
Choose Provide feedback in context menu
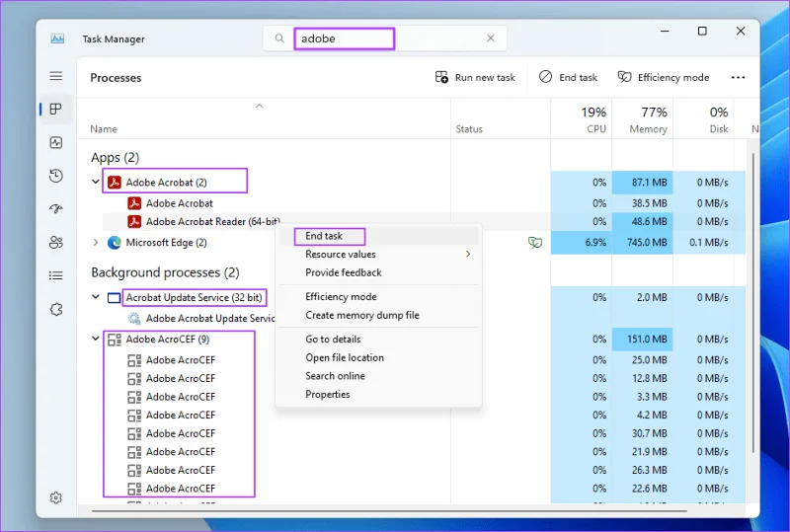coord(378,272)
